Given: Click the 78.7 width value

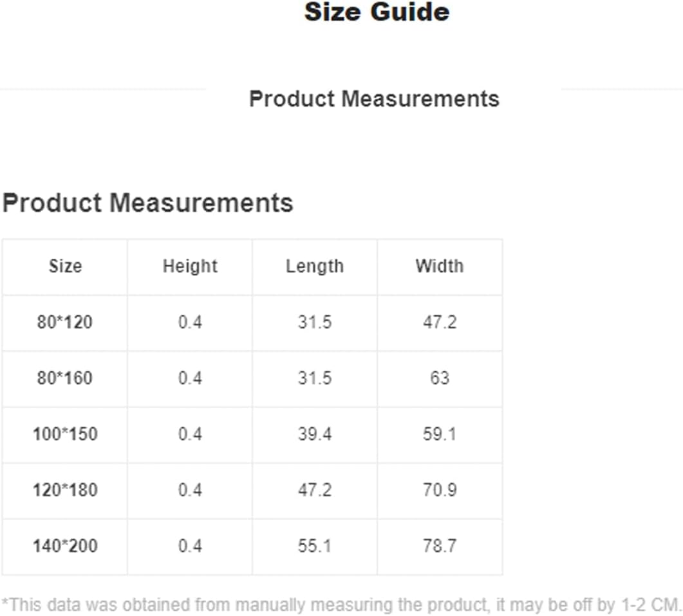Looking at the screenshot, I should tap(440, 546).
